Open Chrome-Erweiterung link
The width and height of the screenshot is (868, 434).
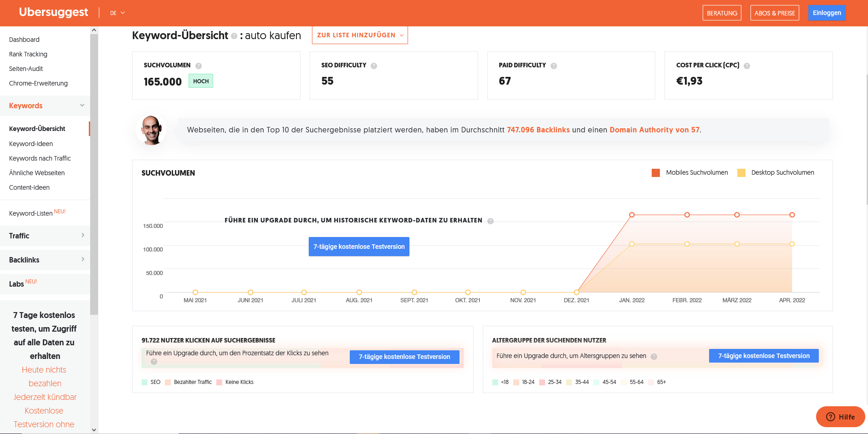[38, 83]
